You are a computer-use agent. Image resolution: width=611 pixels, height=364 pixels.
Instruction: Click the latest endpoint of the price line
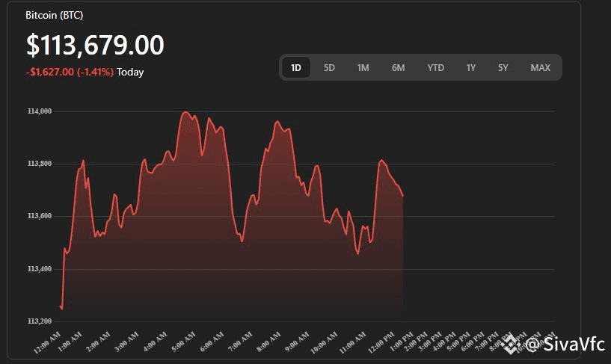pos(403,197)
